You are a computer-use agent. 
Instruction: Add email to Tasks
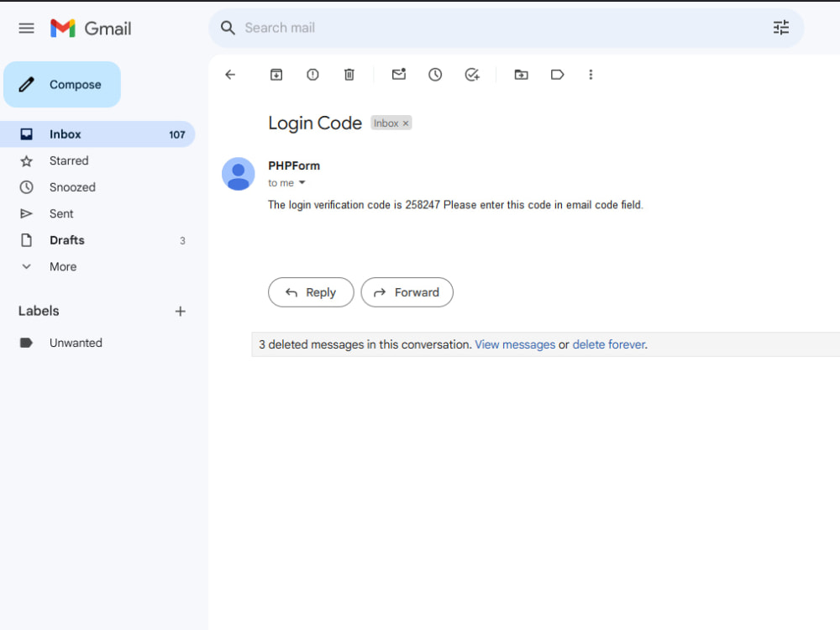[x=472, y=75]
